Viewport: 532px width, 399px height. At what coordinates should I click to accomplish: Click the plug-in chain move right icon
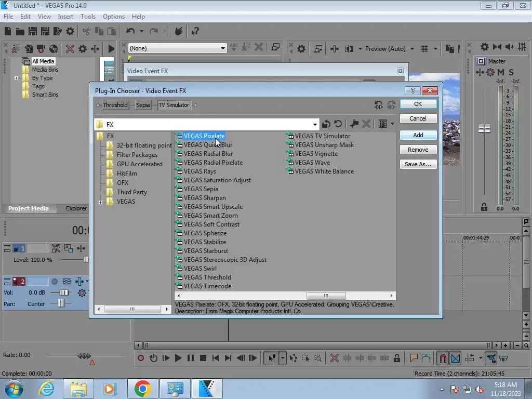[391, 105]
